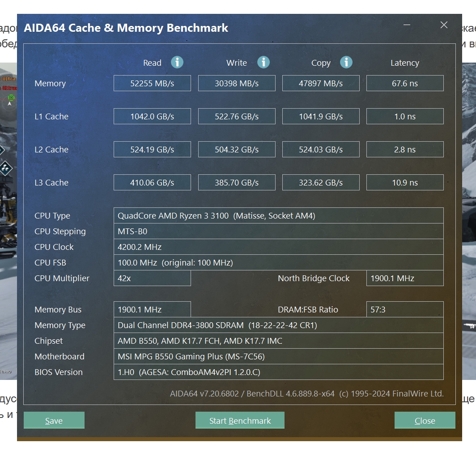The width and height of the screenshot is (476, 451).
Task: Click the BIOS Version label
Action: [59, 372]
